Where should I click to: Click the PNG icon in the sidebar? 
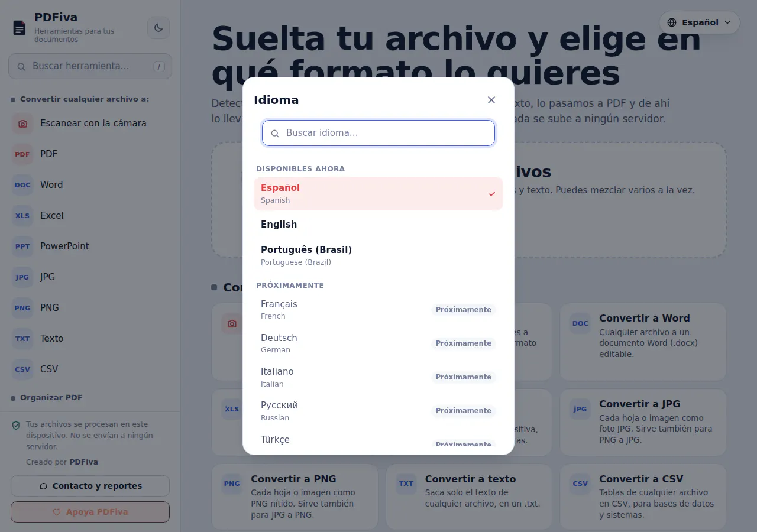tap(22, 308)
